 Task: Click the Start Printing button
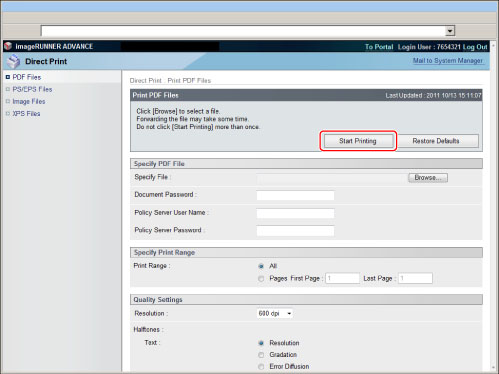[358, 141]
